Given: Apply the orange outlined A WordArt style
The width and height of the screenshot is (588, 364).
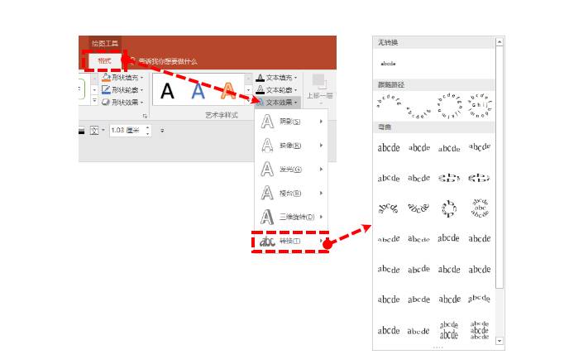Looking at the screenshot, I should [x=229, y=91].
